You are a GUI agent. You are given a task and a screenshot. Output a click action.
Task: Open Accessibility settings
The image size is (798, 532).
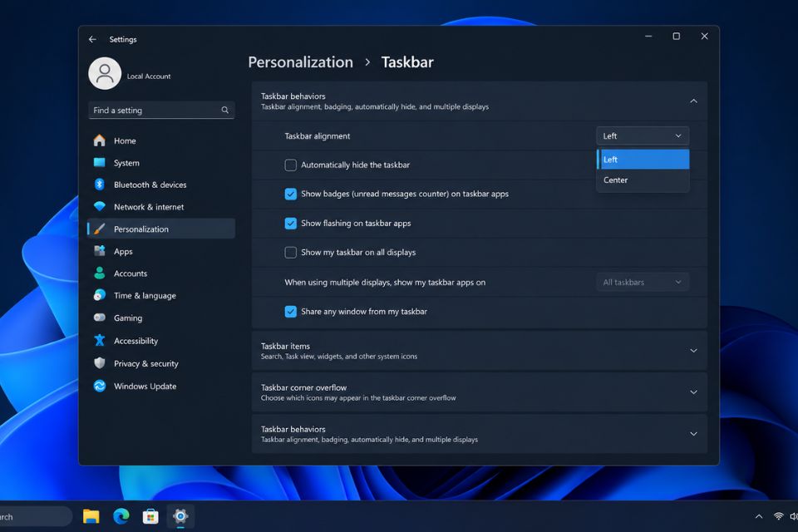pyautogui.click(x=161, y=341)
